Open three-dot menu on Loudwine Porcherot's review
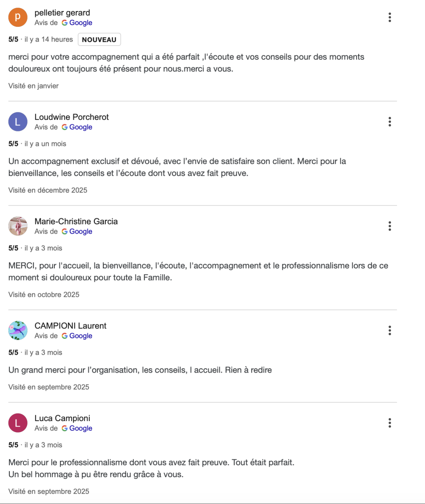425x504 pixels. tap(389, 122)
